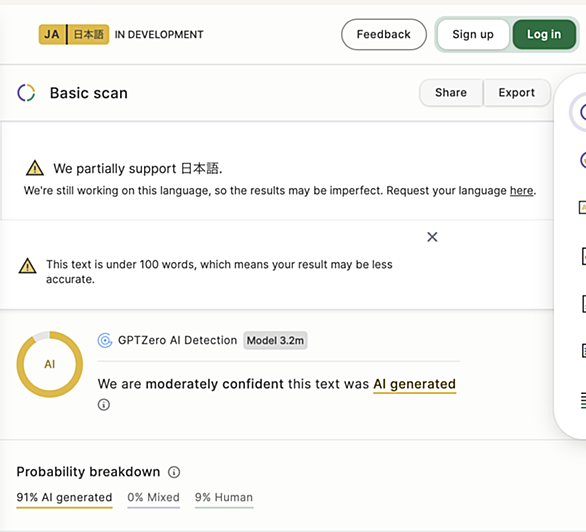Click the Share button
This screenshot has height=532, width=586.
pyautogui.click(x=451, y=92)
